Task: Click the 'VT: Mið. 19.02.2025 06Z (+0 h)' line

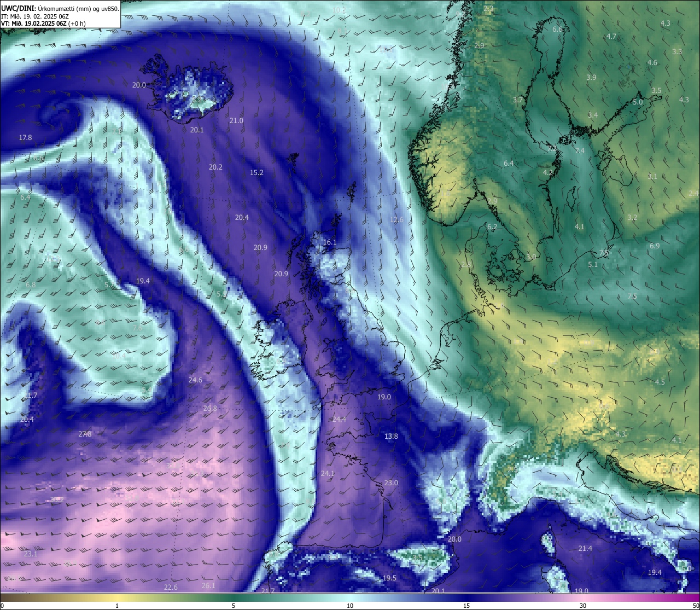Action: click(43, 24)
